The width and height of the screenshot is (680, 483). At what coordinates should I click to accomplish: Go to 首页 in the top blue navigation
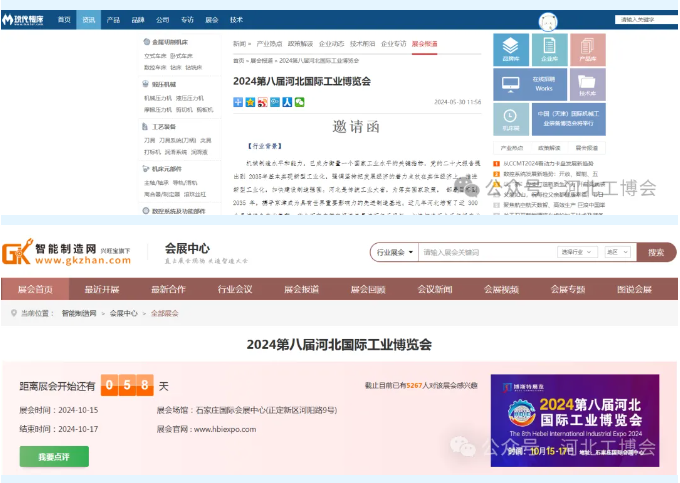[x=64, y=20]
